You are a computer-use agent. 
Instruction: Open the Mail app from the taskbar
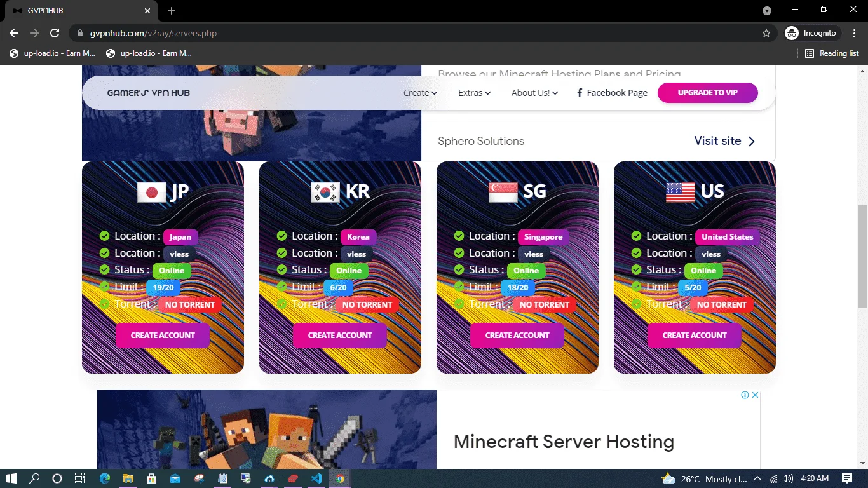[x=175, y=478]
